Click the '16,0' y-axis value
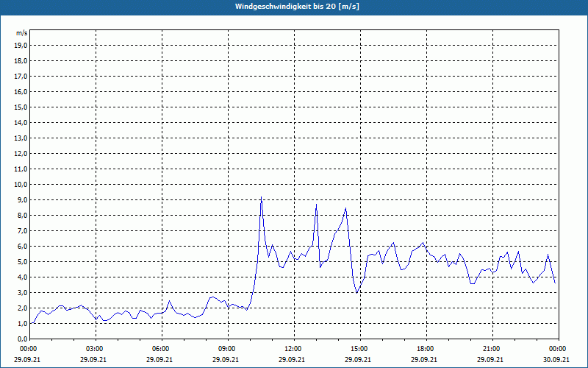The height and width of the screenshot is (368, 588). pos(21,91)
